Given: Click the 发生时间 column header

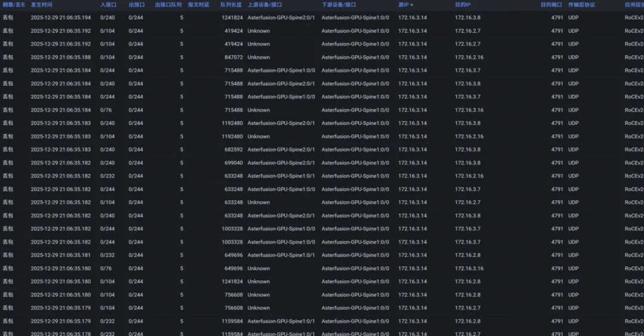Looking at the screenshot, I should [42, 4].
